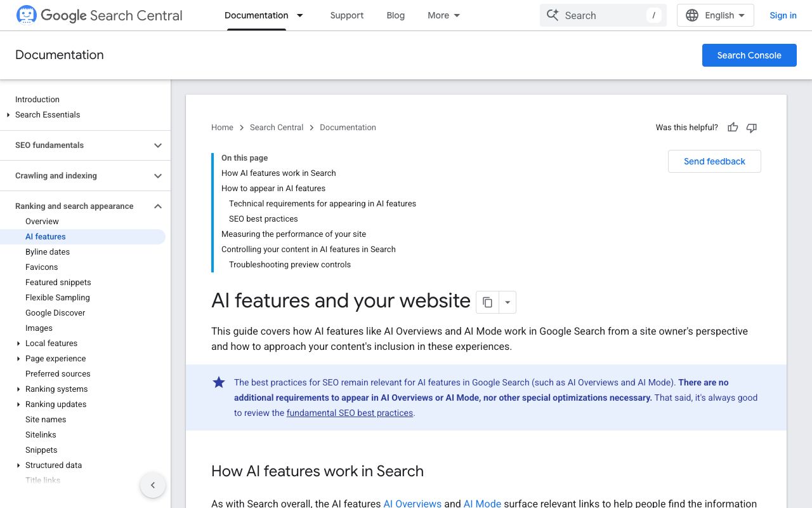Jump to How AI features work in Search
The image size is (812, 508).
278,173
